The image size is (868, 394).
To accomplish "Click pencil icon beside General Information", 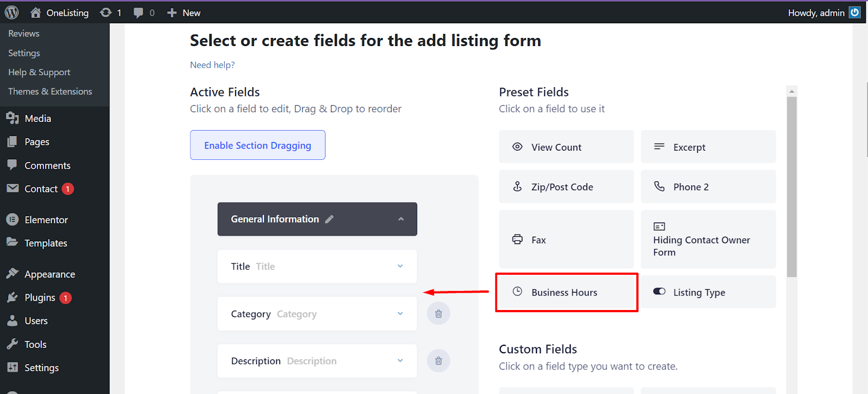I will tap(329, 219).
